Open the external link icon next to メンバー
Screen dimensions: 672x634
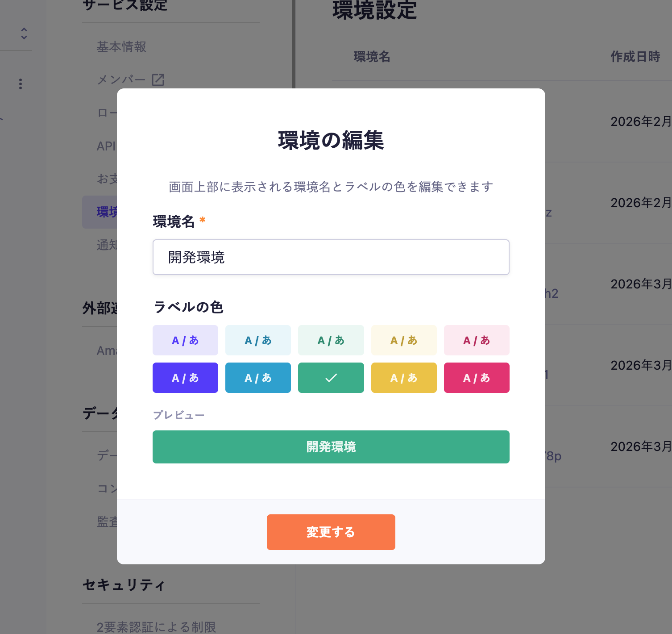click(158, 79)
